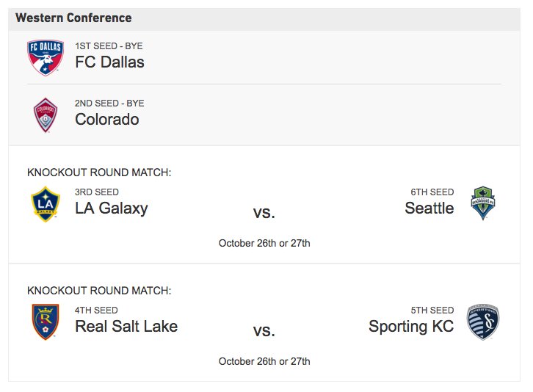Open the Real Salt Lake team name
Image resolution: width=533 pixels, height=392 pixels.
click(x=126, y=326)
